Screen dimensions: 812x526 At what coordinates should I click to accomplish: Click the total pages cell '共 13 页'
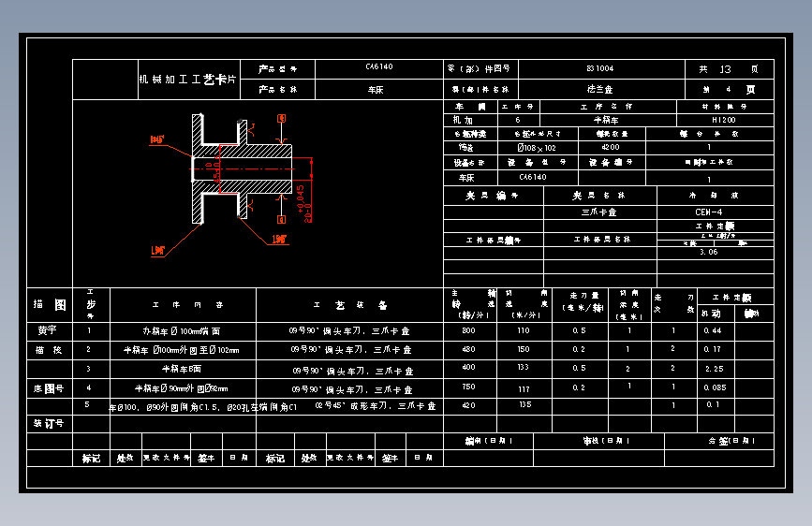[729, 69]
